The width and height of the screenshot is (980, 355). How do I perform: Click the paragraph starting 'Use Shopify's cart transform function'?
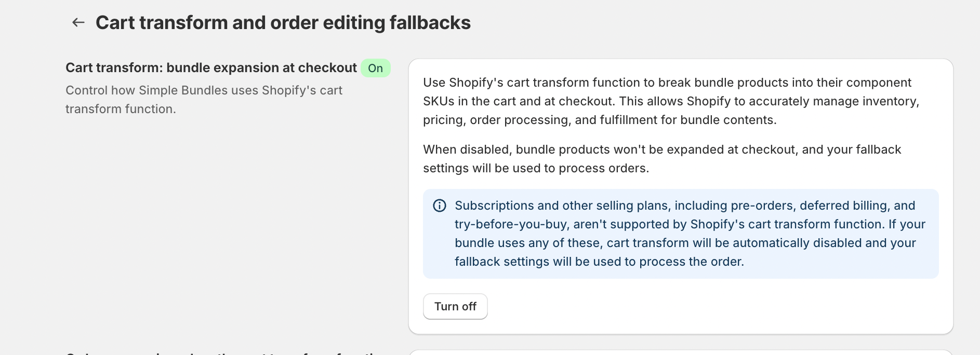[667, 83]
